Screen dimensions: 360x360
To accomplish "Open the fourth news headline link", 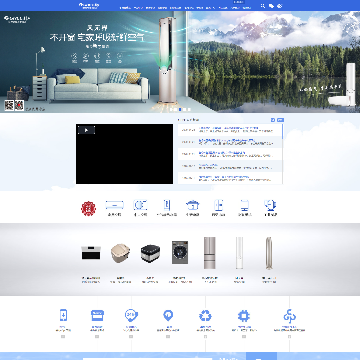I will pos(208,165).
